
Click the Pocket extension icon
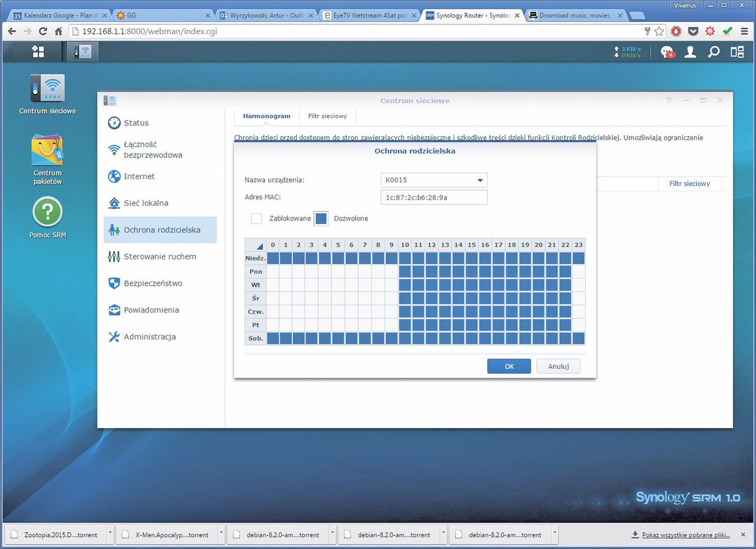tap(693, 31)
